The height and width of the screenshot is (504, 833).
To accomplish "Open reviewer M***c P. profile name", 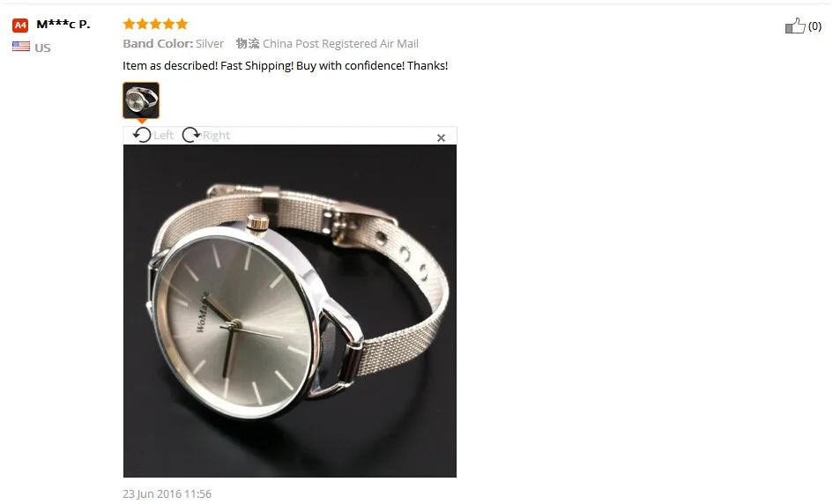I will (63, 25).
